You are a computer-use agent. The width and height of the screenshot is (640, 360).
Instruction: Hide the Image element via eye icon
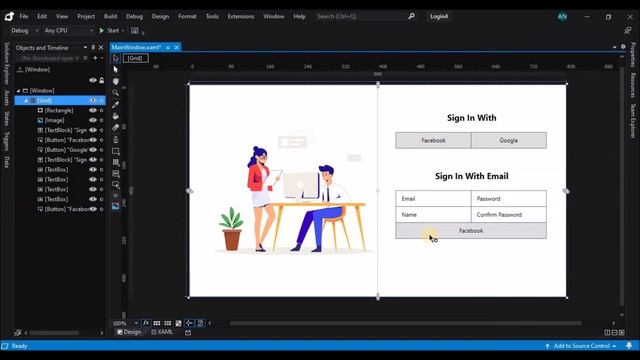[93, 120]
